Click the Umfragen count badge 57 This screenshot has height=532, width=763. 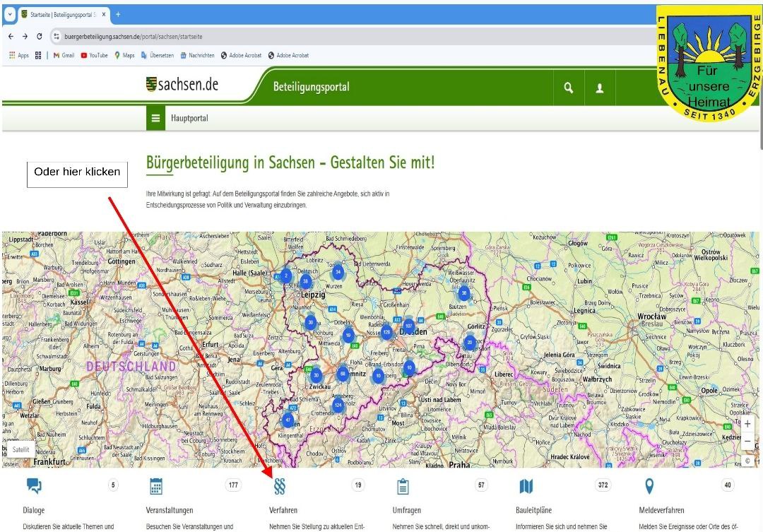(x=481, y=485)
